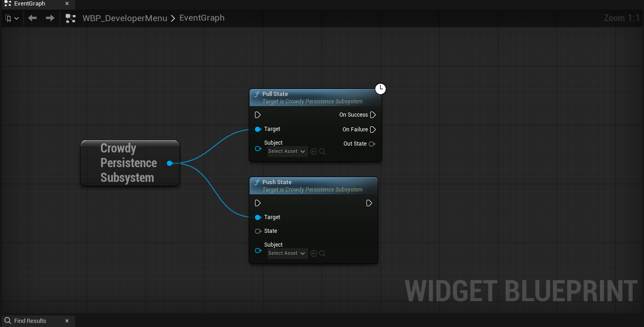Click the Pull State input execution pin

pos(258,115)
